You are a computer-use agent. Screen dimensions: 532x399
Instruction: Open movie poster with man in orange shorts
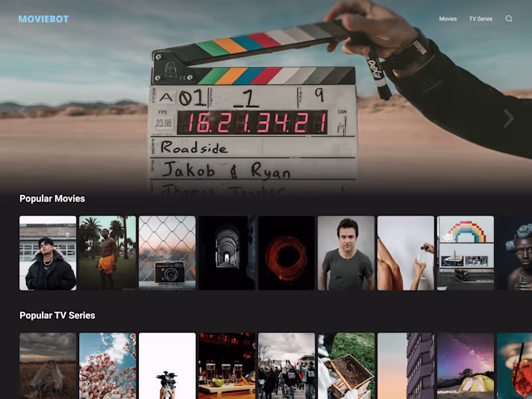coord(108,253)
